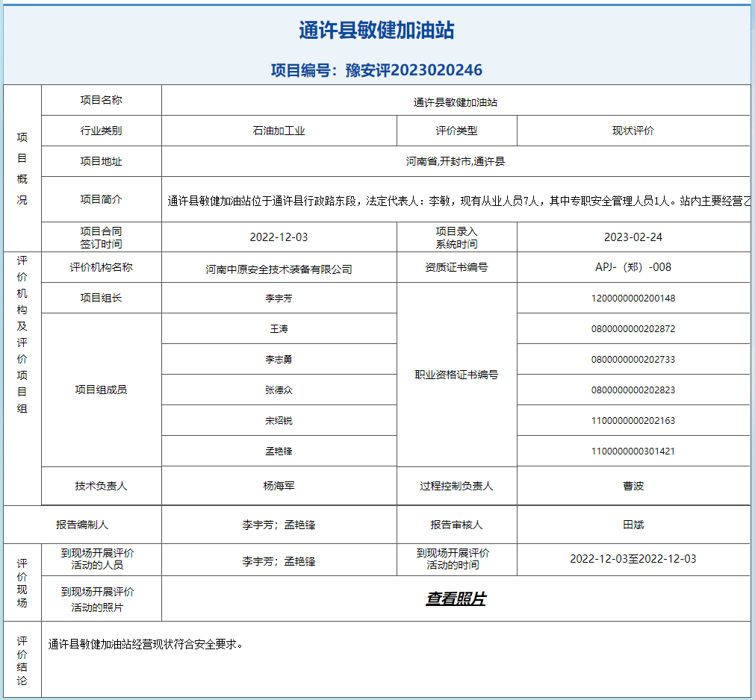Click the 资质证书编号 label cell
Screen dimensions: 755x700
pos(456,267)
